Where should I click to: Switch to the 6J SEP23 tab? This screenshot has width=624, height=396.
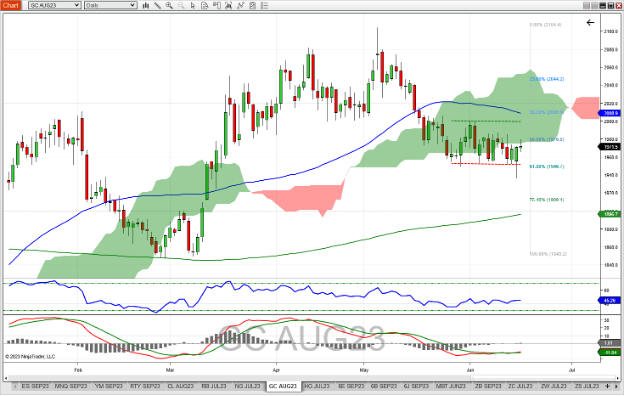[x=416, y=386]
